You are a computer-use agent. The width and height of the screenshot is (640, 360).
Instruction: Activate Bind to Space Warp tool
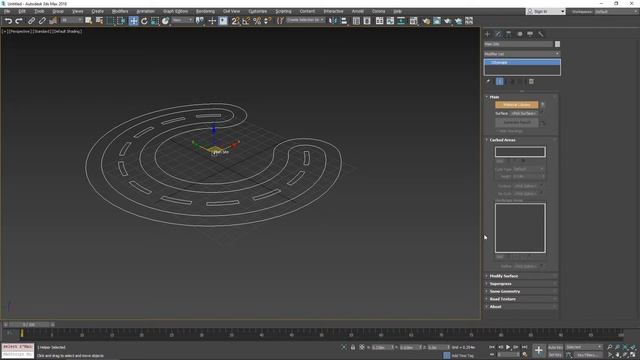click(x=53, y=21)
